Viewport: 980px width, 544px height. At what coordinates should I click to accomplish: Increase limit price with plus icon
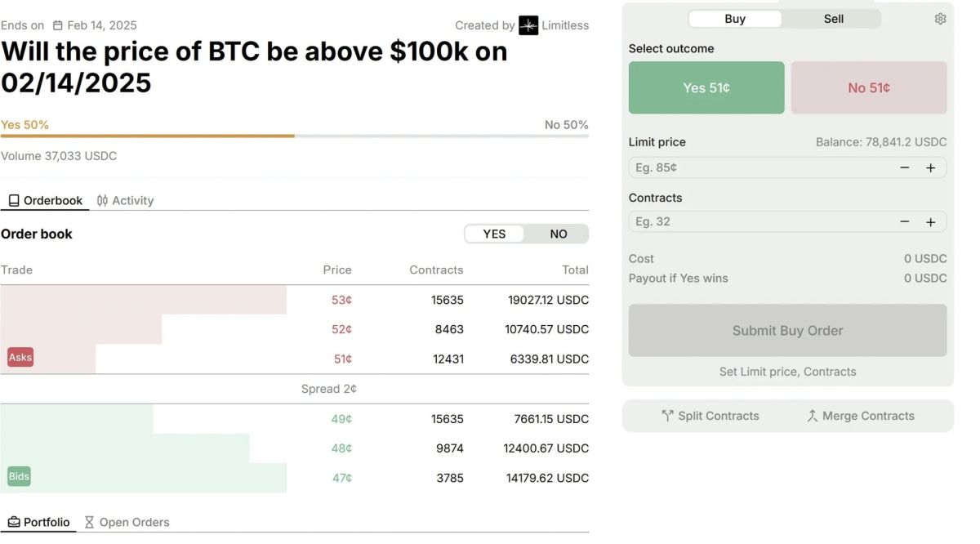930,167
